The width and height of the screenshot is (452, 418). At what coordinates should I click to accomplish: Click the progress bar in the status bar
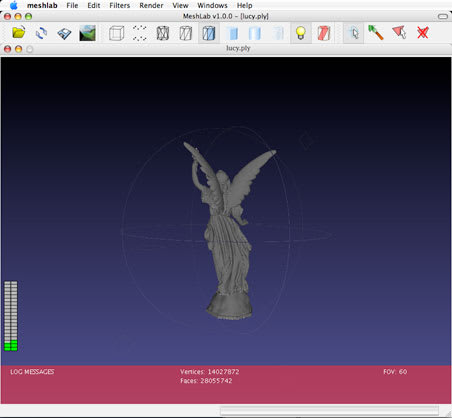[x=329, y=411]
